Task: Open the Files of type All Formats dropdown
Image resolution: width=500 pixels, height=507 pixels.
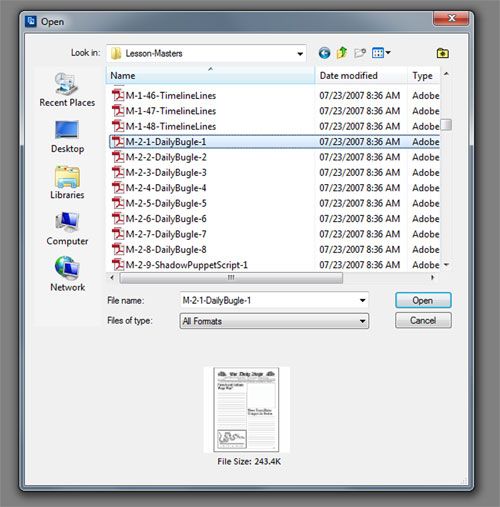Action: tap(274, 321)
